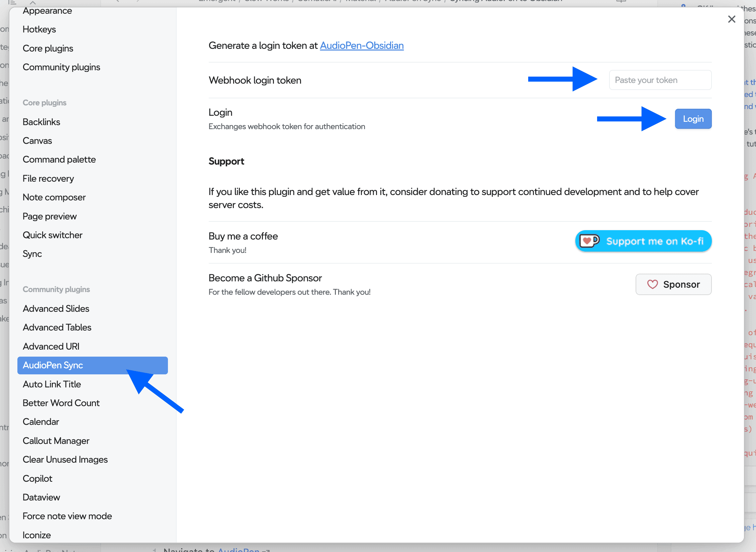This screenshot has width=756, height=552.
Task: Open File recovery settings
Action: pos(48,178)
